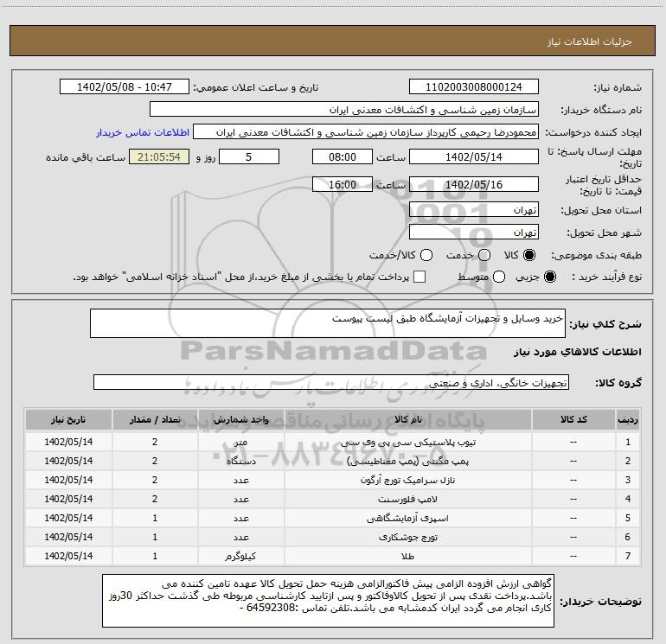Click the unit متر in the PVC tube row
Image resolution: width=666 pixels, height=644 pixels.
click(240, 442)
